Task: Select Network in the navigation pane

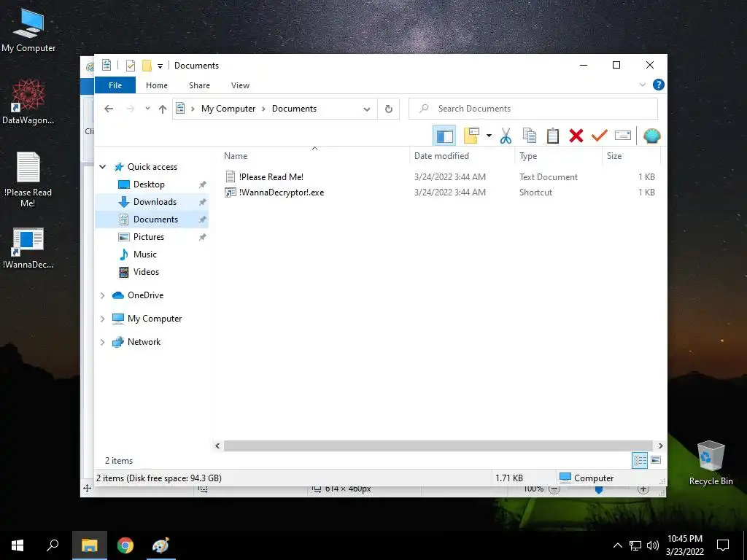Action: (144, 342)
